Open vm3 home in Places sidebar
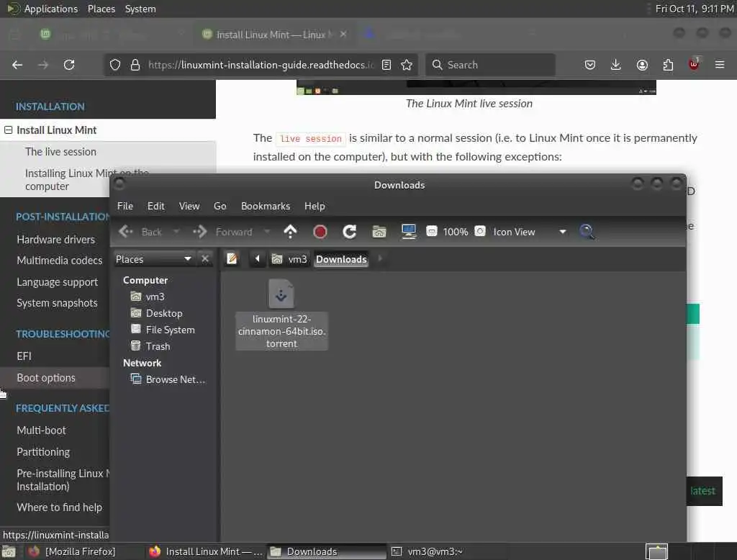 [155, 297]
